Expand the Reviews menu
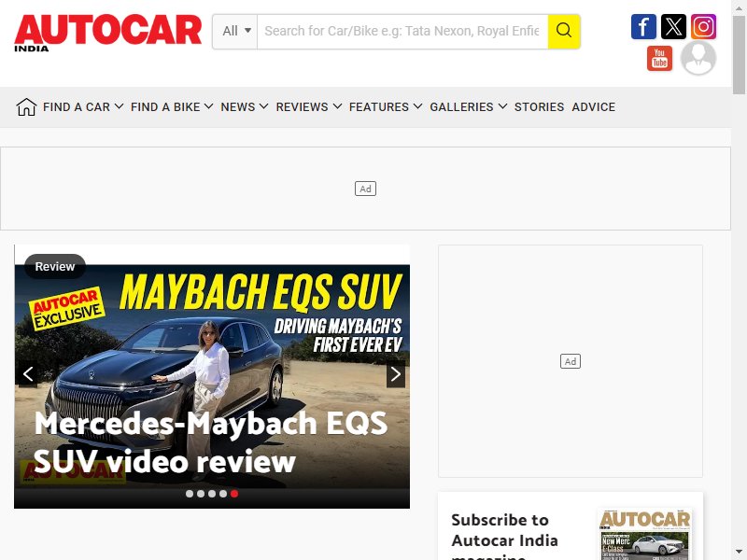 (x=309, y=107)
